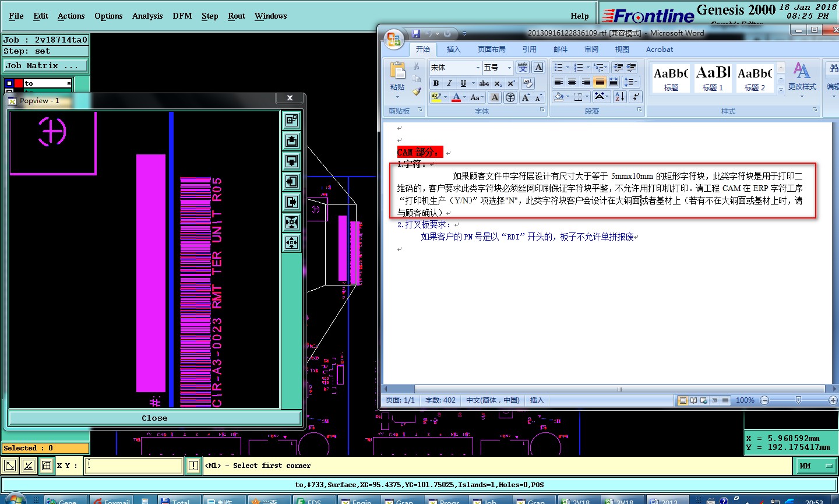Align paragraph text left

(x=558, y=82)
